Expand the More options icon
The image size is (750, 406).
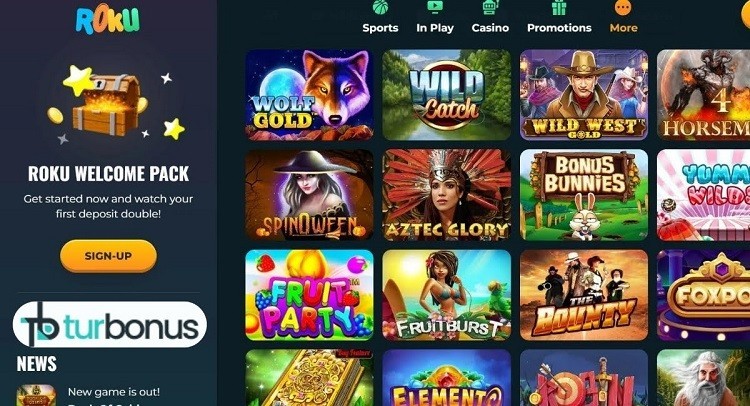[623, 7]
